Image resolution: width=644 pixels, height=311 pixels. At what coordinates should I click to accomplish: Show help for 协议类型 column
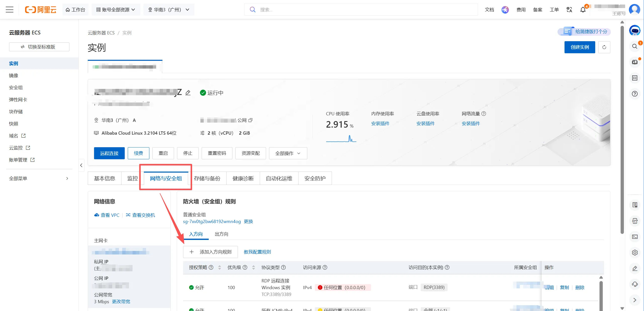tap(283, 267)
